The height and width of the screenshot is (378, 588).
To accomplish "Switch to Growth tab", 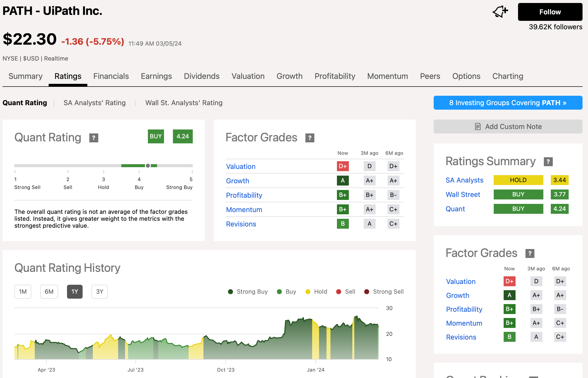I will click(x=290, y=76).
